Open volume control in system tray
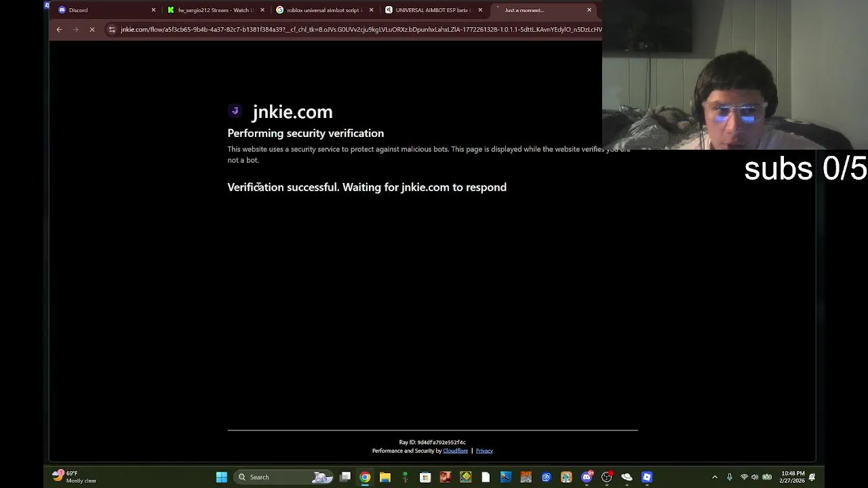This screenshot has height=488, width=868. (755, 477)
